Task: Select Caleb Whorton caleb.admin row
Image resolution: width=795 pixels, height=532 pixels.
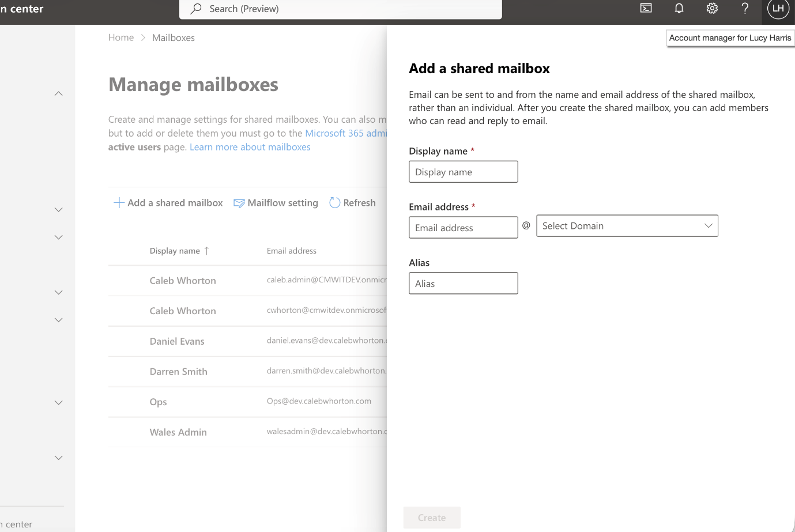Action: tap(247, 281)
